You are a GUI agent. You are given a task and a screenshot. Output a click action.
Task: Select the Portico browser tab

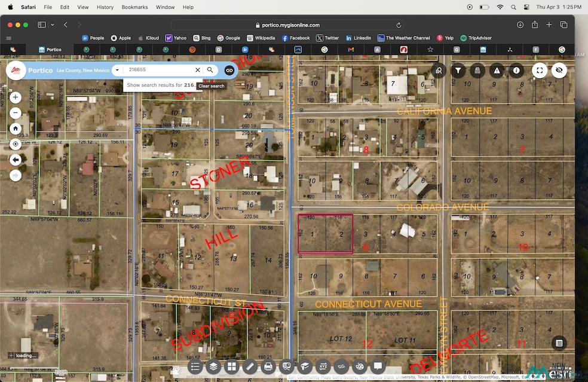tap(50, 50)
